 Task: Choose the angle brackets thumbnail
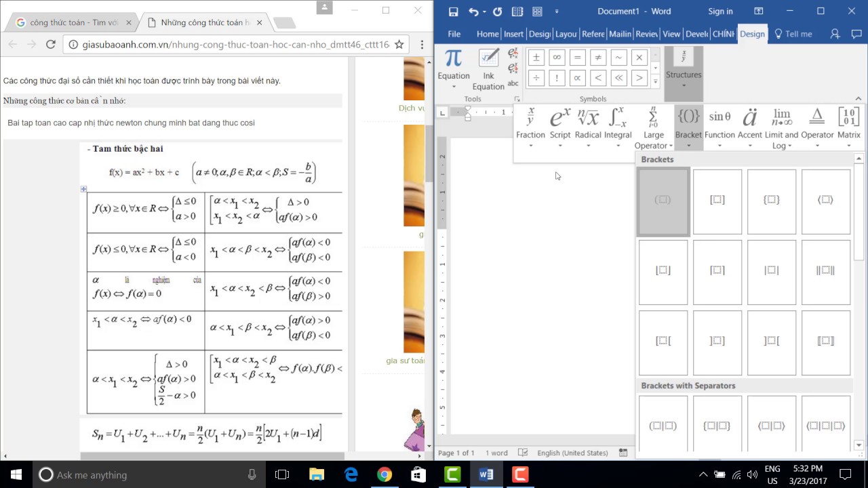click(x=826, y=202)
